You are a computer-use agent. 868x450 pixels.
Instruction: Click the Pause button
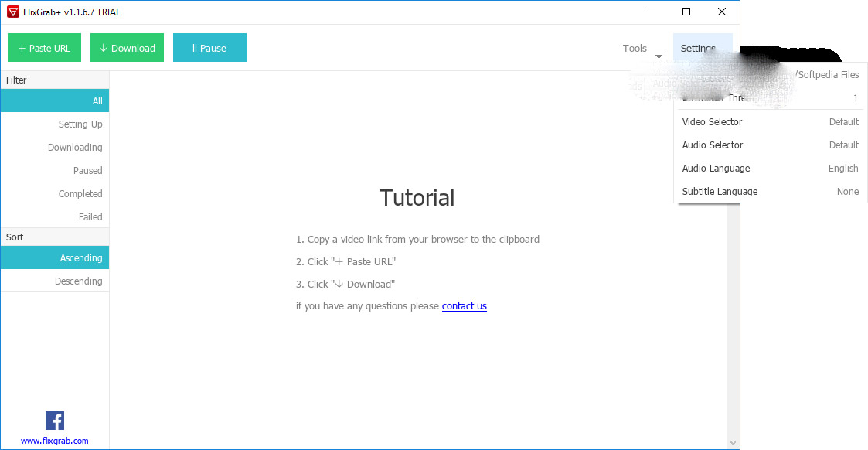click(209, 48)
